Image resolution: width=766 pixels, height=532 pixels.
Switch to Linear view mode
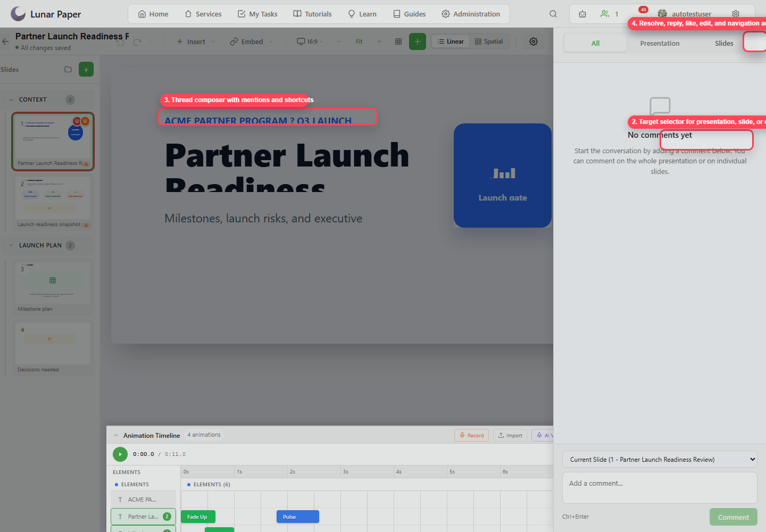(451, 41)
